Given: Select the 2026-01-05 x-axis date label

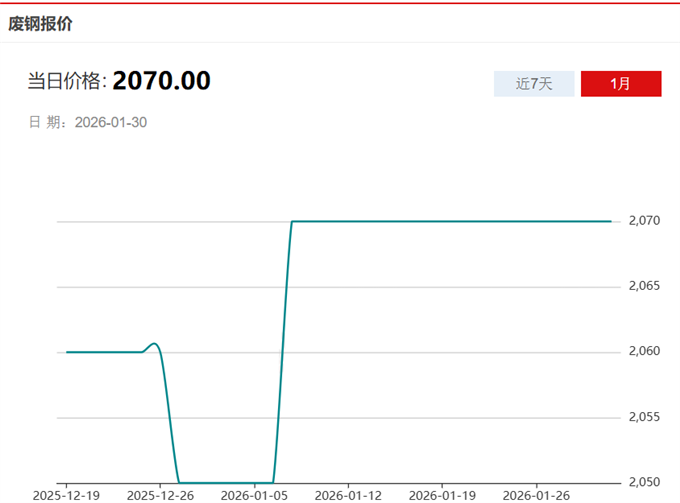Looking at the screenshot, I should pos(254,494).
